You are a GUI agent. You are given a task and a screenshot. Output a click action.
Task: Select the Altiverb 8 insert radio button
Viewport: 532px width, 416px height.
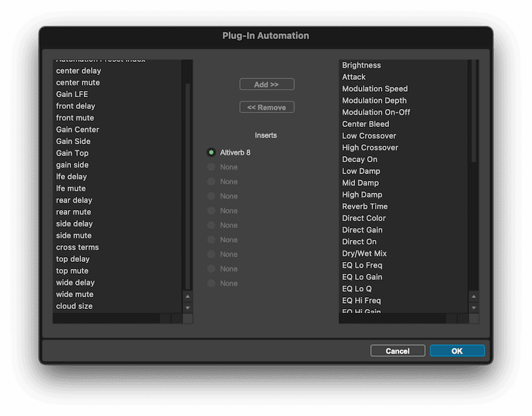(211, 153)
